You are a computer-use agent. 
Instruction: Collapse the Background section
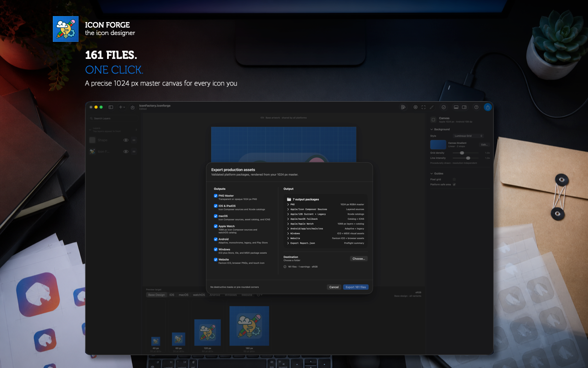coord(431,129)
